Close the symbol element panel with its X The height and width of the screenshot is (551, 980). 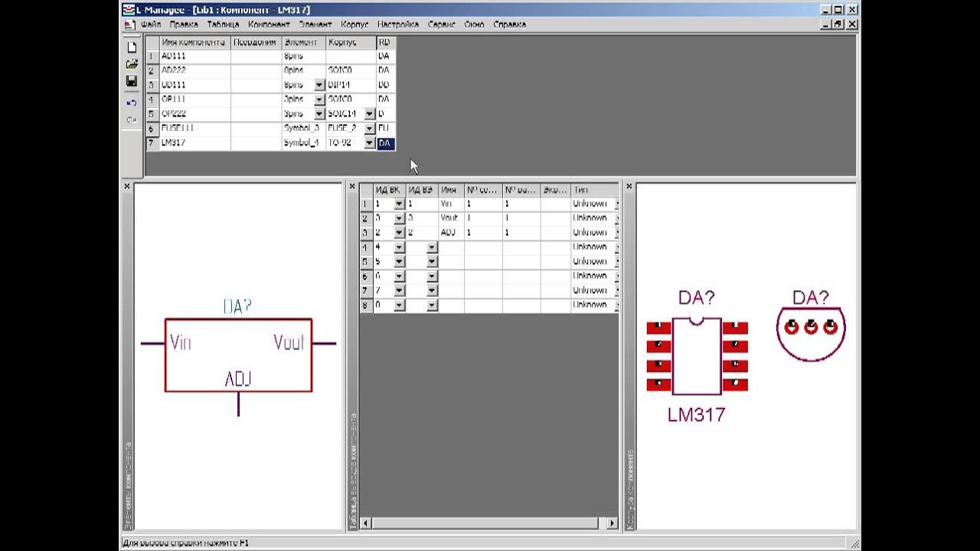tap(127, 186)
